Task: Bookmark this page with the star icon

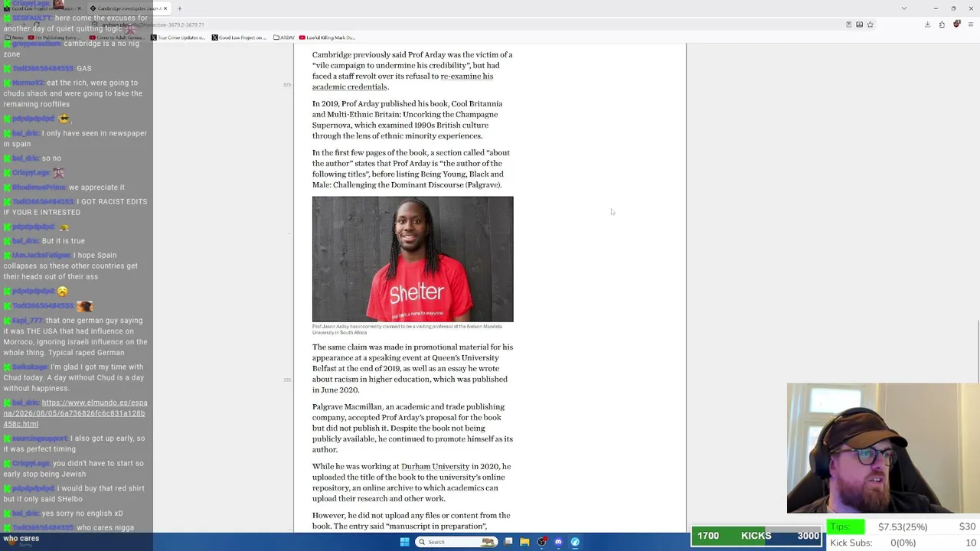Action: [870, 24]
